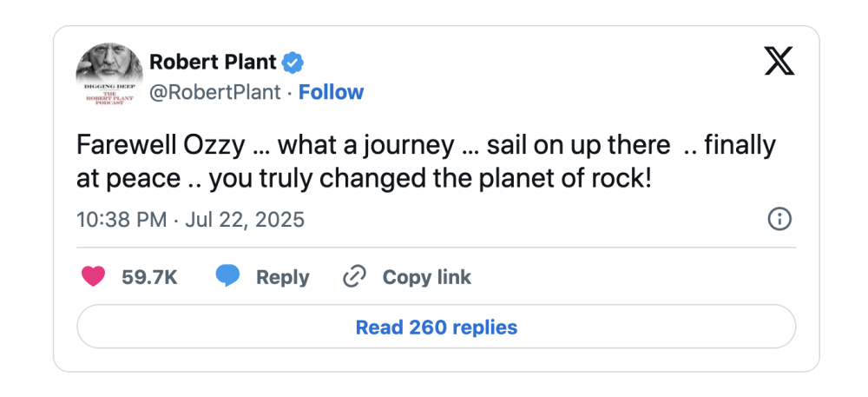Image resolution: width=868 pixels, height=397 pixels.
Task: Open Read 260 replies
Action: click(x=436, y=328)
